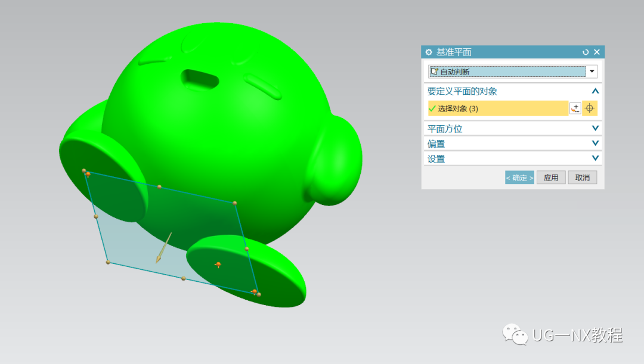Click the dropdown arrow beside 自动判断
Screen dimensions: 644x364
coord(592,71)
